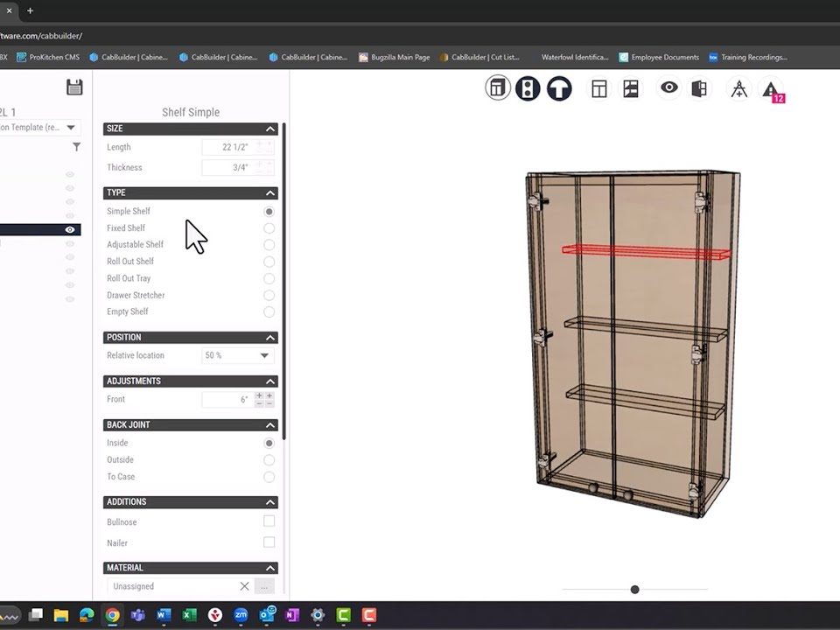Screen dimensions: 840x630
Task: Switch to Bugzilla Main Page bookmark
Action: [x=394, y=58]
